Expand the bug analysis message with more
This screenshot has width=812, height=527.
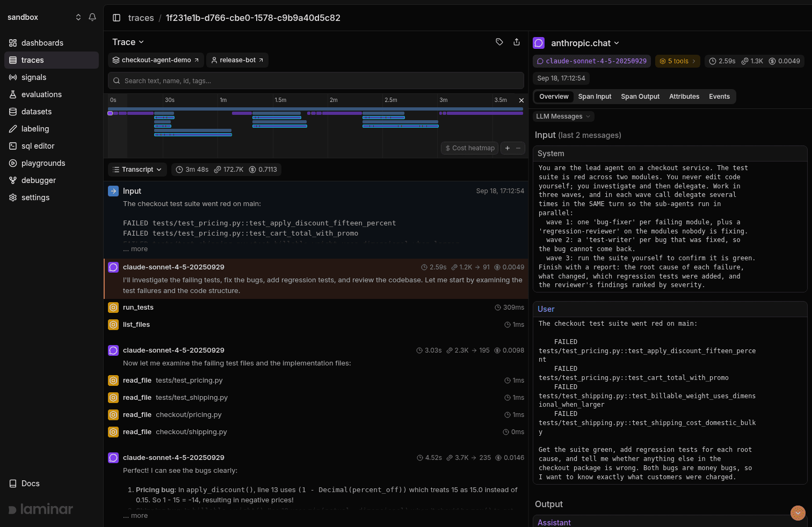[135, 516]
